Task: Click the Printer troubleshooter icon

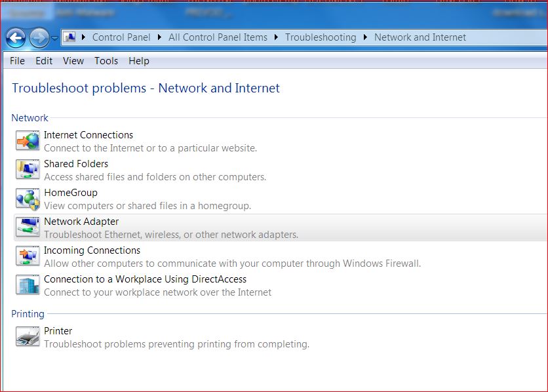Action: pyautogui.click(x=28, y=336)
